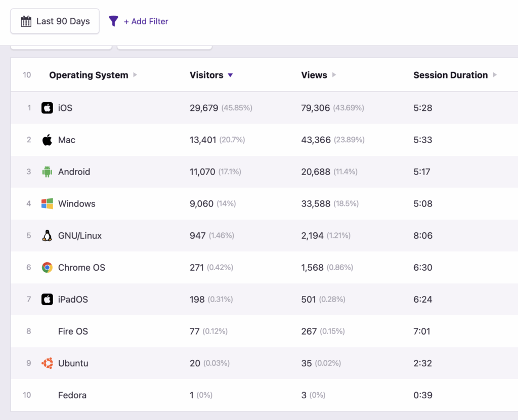Image resolution: width=518 pixels, height=420 pixels.
Task: Click the Windows logo icon
Action: coord(47,203)
